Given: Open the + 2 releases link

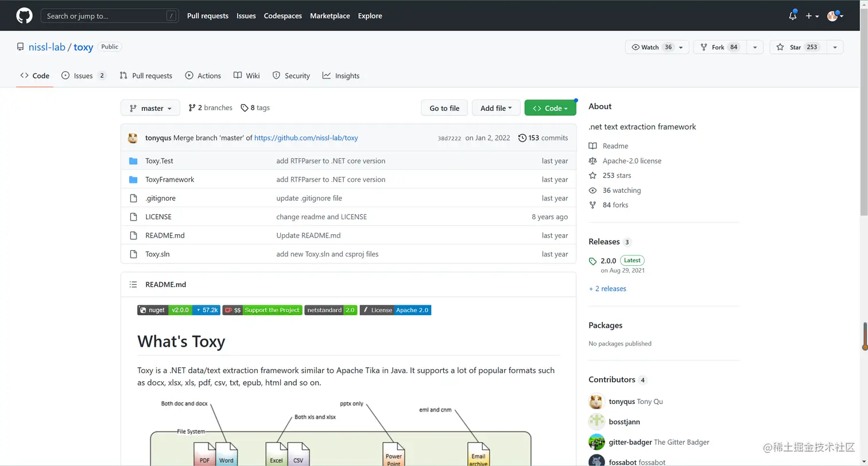Looking at the screenshot, I should click(607, 289).
